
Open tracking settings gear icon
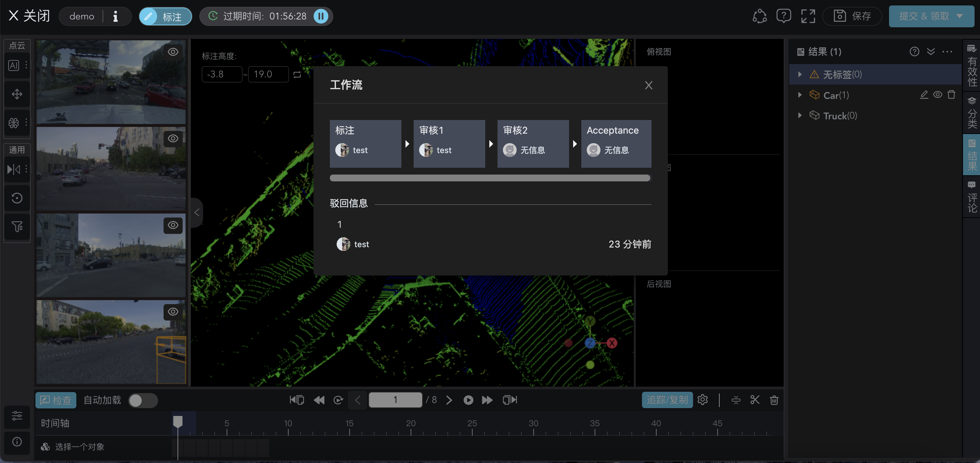click(703, 400)
